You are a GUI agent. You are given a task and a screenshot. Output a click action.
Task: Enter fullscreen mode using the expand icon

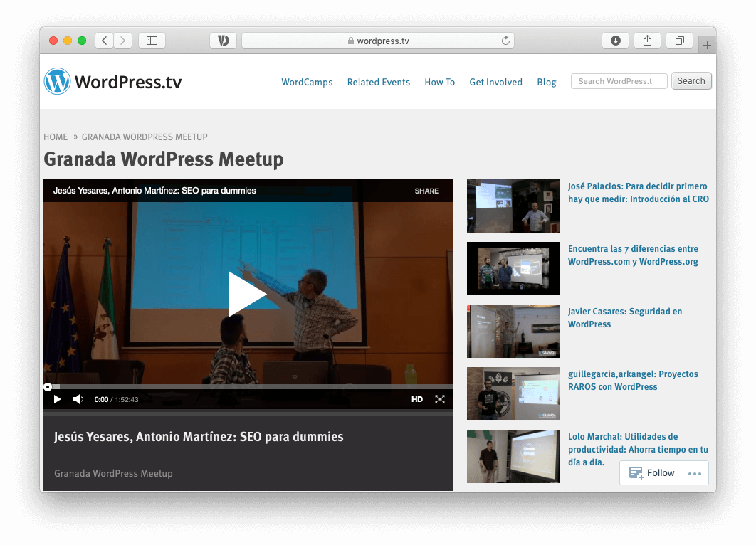[440, 399]
